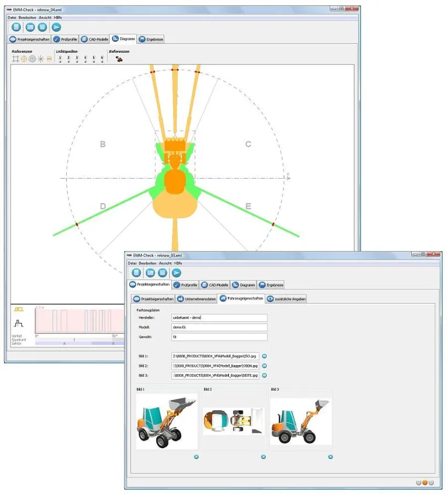Toggle the radial star reference icon
Image resolution: width=448 pixels, height=495 pixels.
41,59
